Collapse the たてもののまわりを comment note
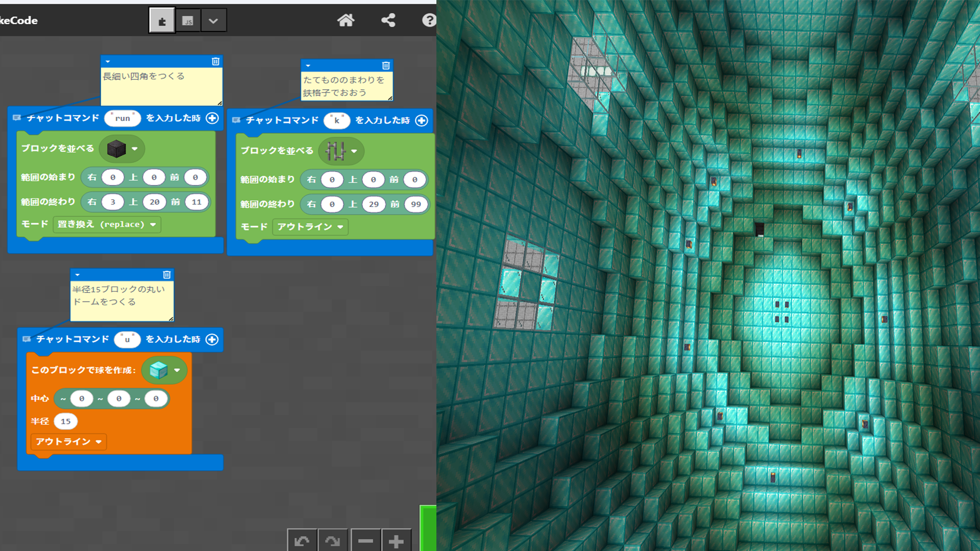 [308, 66]
